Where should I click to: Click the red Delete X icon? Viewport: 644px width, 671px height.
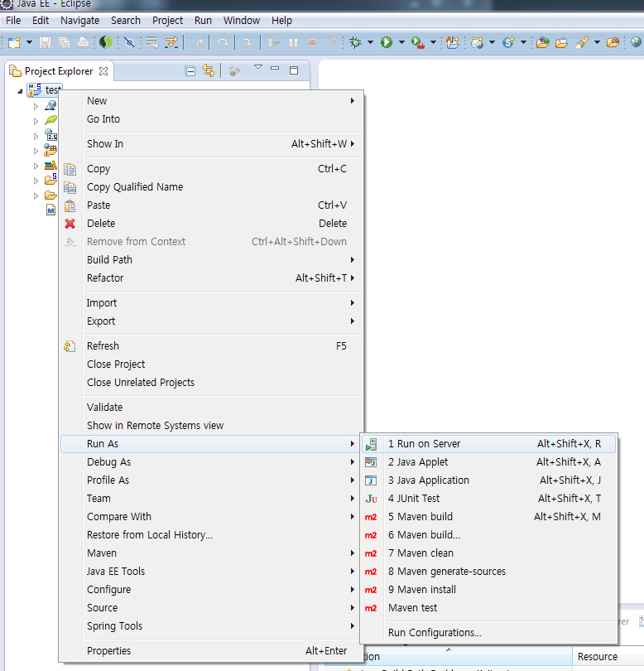[x=70, y=224]
